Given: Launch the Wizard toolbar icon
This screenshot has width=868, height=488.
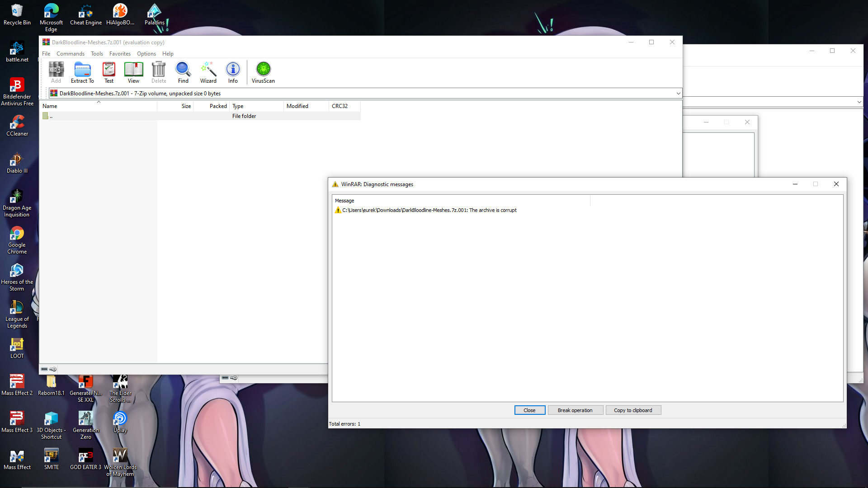Looking at the screenshot, I should [x=208, y=72].
